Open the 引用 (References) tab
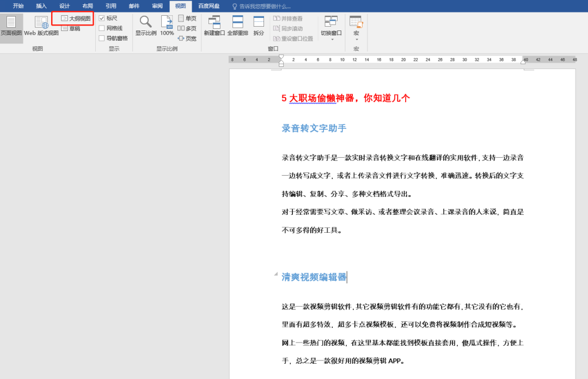 [111, 6]
